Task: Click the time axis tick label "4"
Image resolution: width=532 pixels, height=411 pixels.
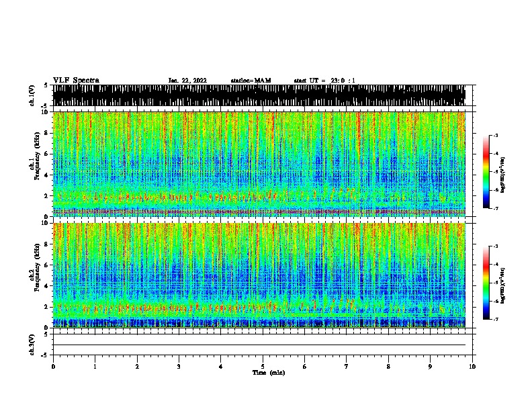Action: [x=221, y=366]
